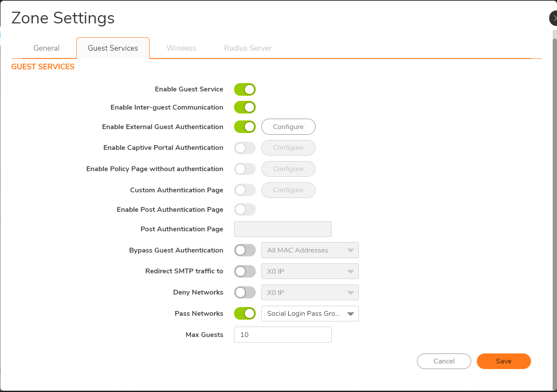
Task: Select the Guest Services tab
Action: (113, 48)
